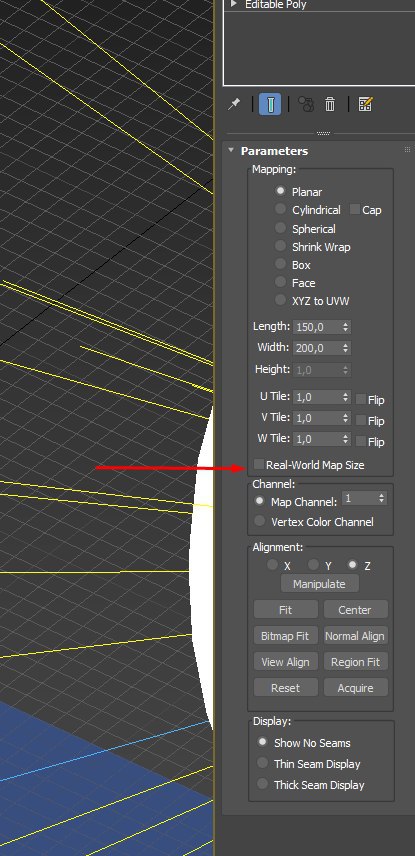Select XYZ to UVW mapping

tap(281, 300)
